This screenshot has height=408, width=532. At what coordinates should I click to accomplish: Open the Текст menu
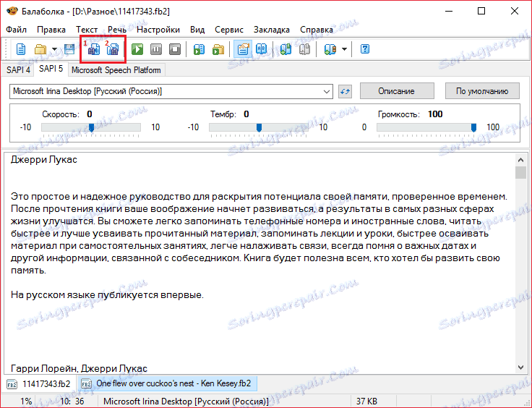[x=87, y=30]
